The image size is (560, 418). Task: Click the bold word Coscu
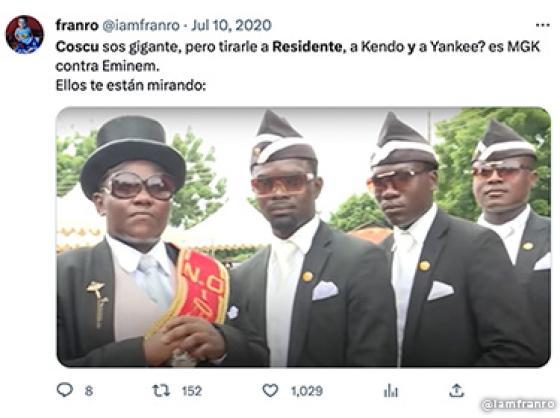click(x=77, y=47)
